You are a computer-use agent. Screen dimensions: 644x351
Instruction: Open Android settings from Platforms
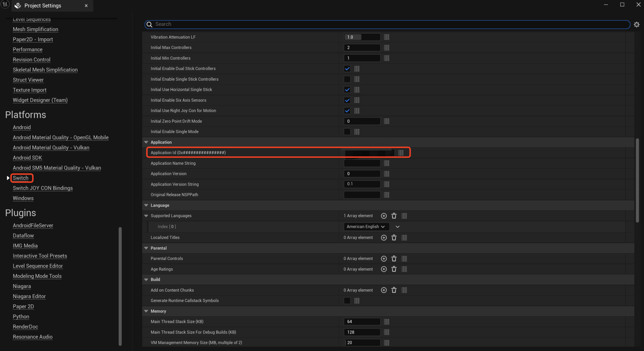tap(22, 127)
